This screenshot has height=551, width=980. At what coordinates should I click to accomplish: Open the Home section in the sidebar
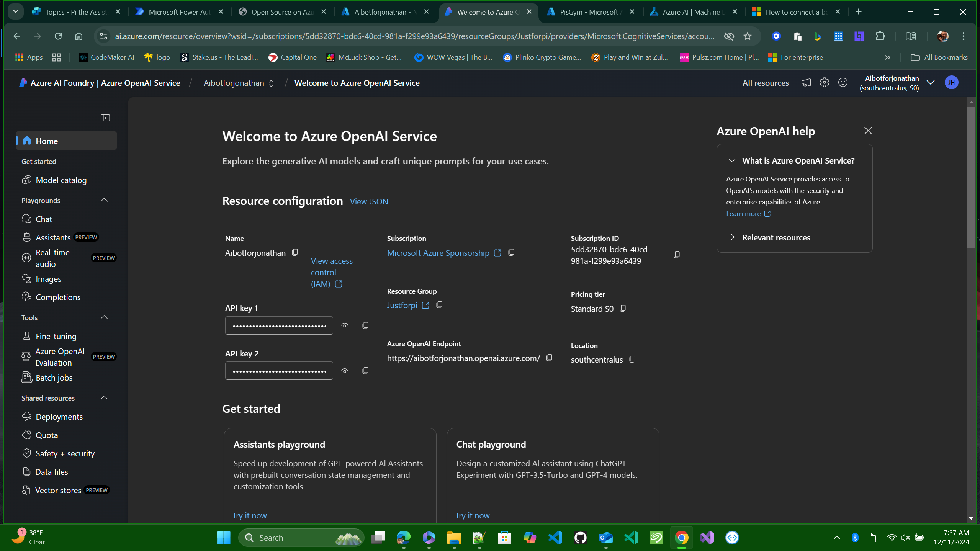click(x=47, y=141)
